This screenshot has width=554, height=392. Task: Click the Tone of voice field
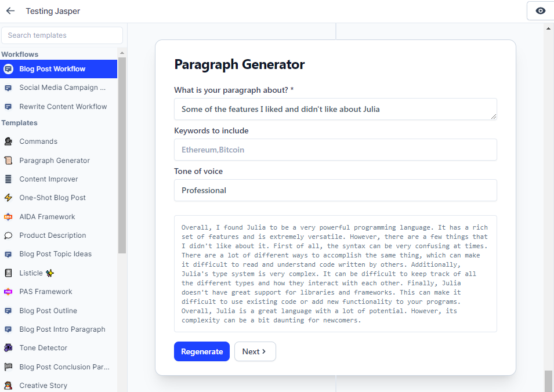click(335, 190)
